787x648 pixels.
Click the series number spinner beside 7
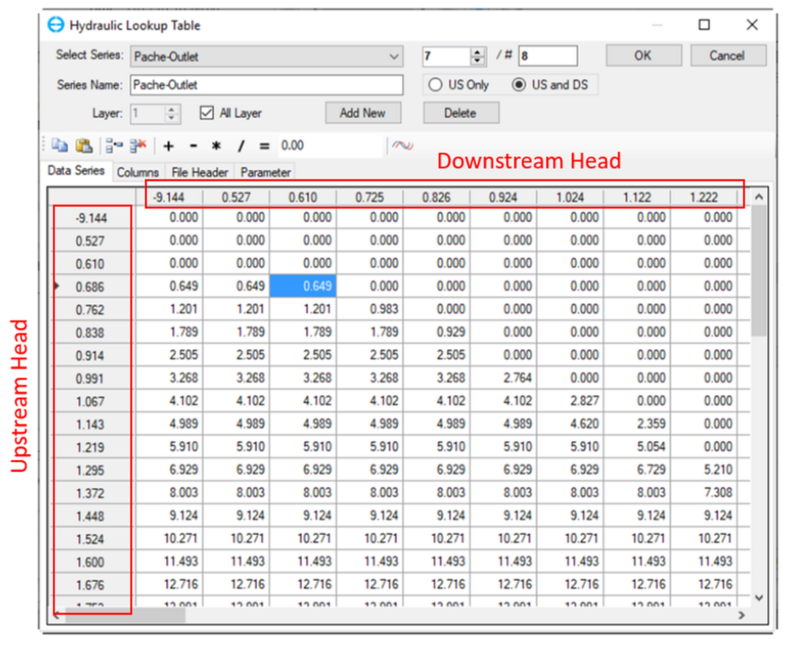pos(477,57)
